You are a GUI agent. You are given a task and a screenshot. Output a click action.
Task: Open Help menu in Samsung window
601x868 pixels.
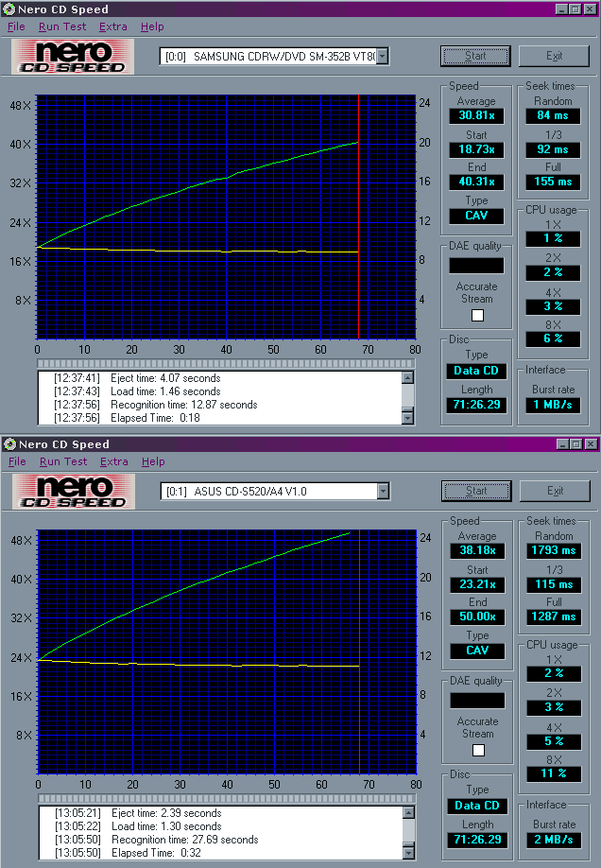[x=152, y=26]
